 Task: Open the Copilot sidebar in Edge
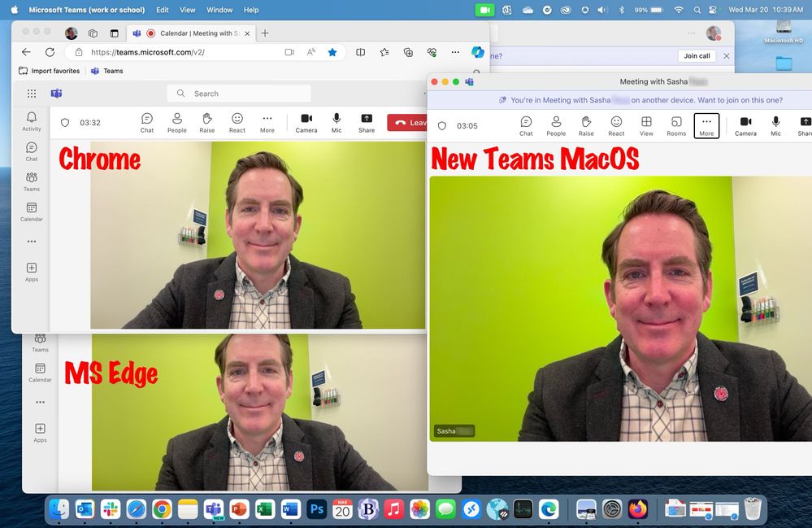pyautogui.click(x=477, y=52)
